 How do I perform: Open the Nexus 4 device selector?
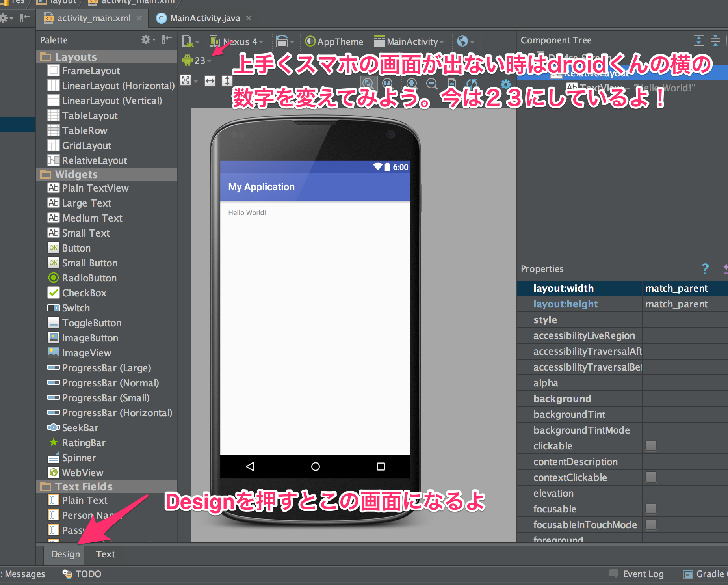236,41
